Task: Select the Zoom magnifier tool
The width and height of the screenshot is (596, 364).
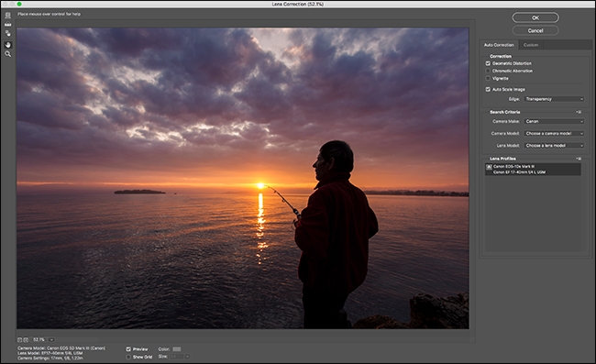Action: click(7, 54)
